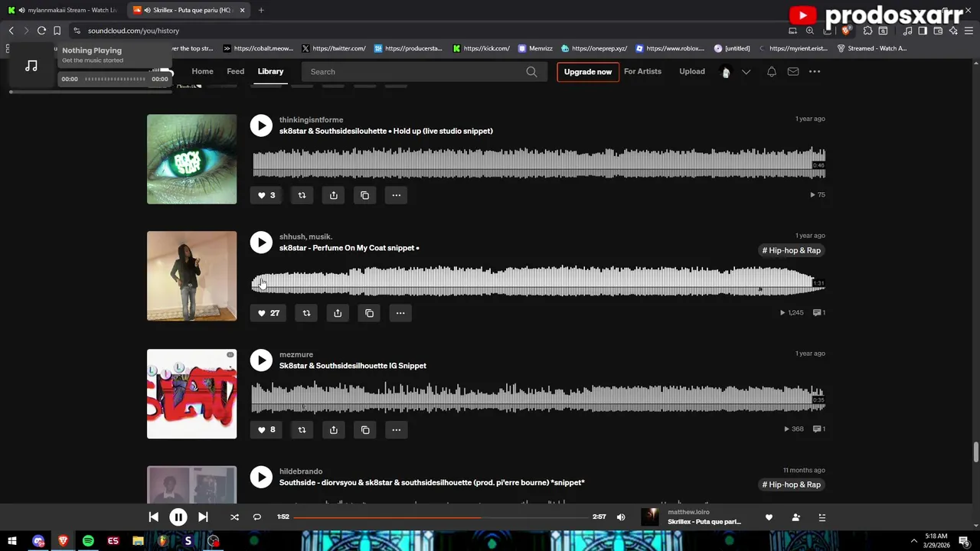980x551 pixels.
Task: Share the IG Snippet track by mezmure
Action: 333,429
